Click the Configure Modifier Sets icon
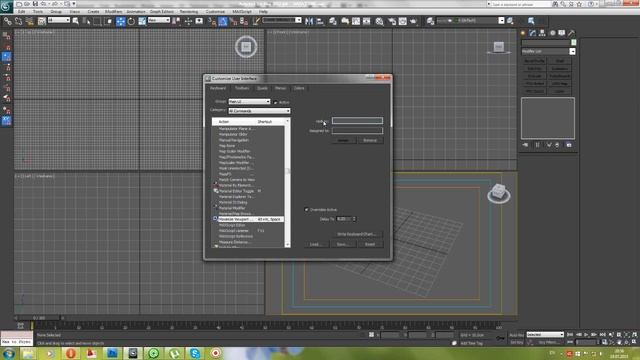640x360 pixels. pos(569,145)
